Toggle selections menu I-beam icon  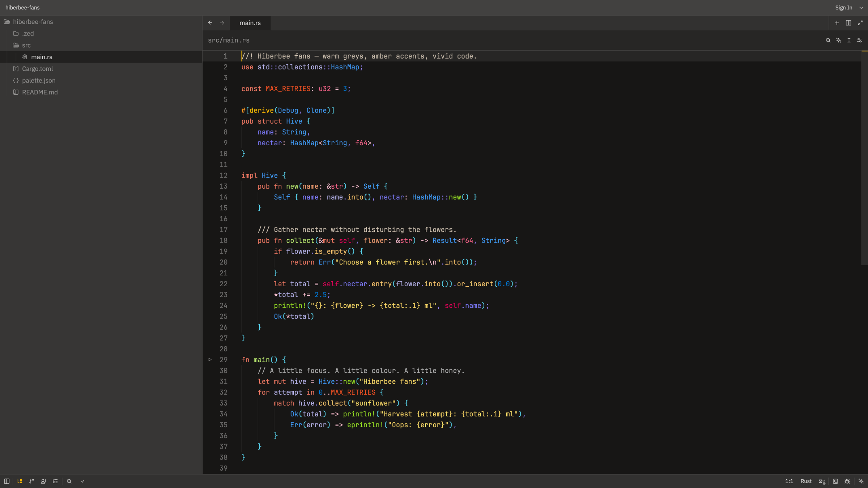(x=849, y=40)
